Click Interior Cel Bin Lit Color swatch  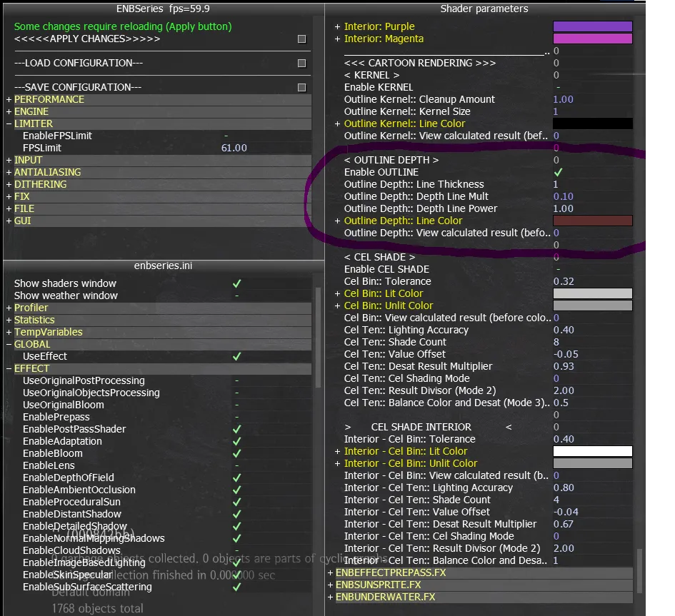click(592, 451)
